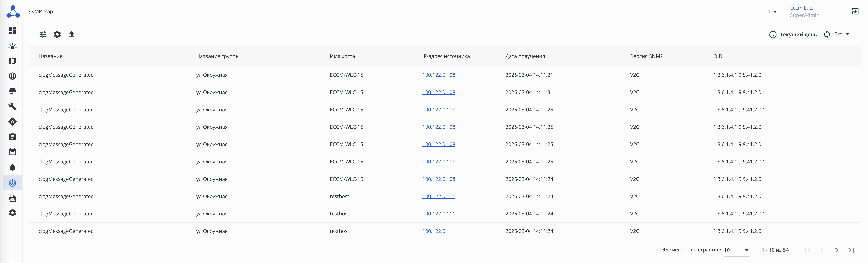868x263 pixels.
Task: Open the map icon in sidebar
Action: tap(12, 61)
